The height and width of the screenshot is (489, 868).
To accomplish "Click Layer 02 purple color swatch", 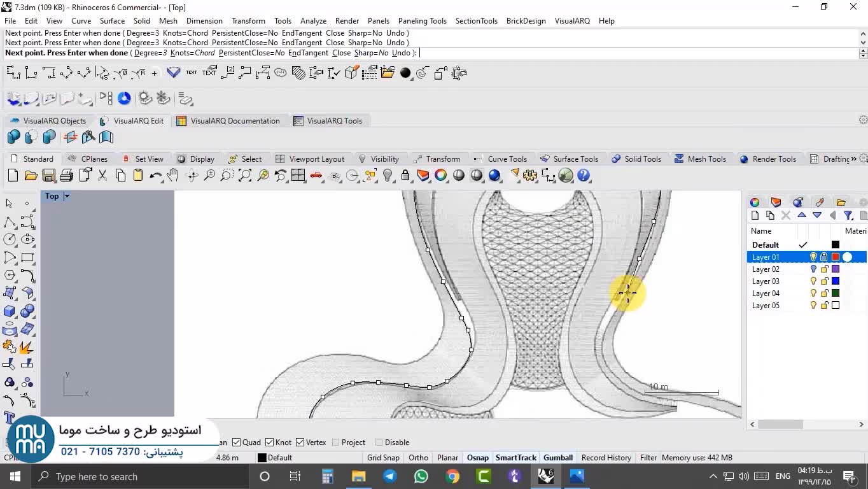I will [x=836, y=269].
